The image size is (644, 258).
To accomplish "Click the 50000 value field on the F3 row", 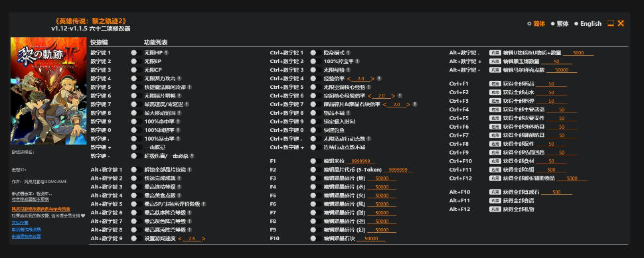I will click(x=382, y=178).
